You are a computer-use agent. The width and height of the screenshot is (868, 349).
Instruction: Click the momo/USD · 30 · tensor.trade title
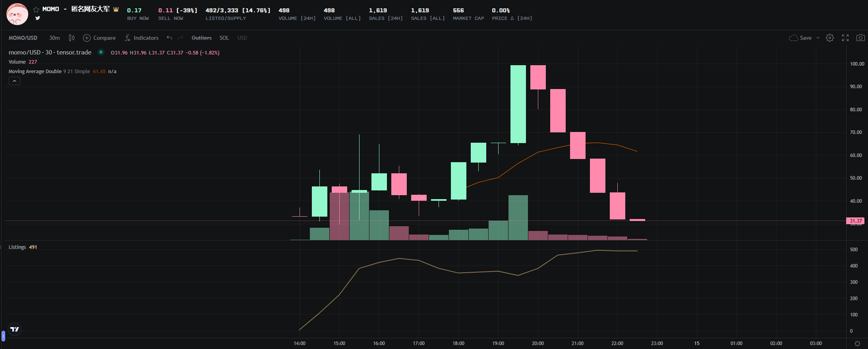[x=50, y=52]
